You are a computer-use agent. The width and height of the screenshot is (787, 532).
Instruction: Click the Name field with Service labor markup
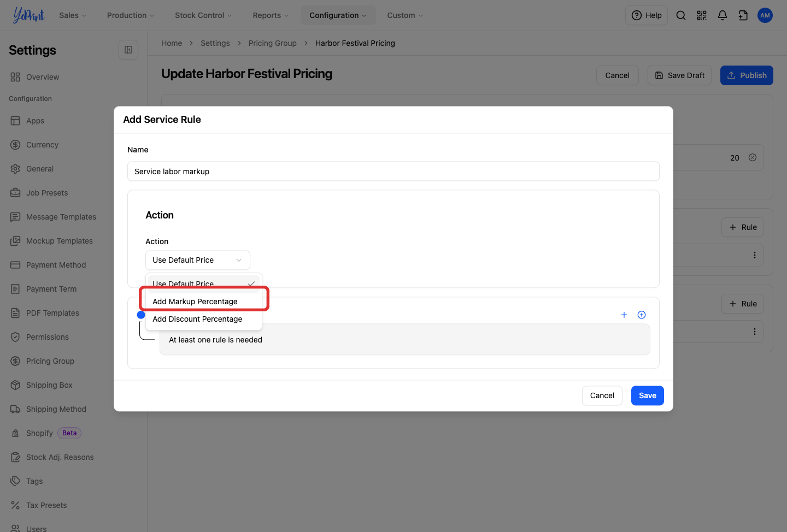pos(393,171)
